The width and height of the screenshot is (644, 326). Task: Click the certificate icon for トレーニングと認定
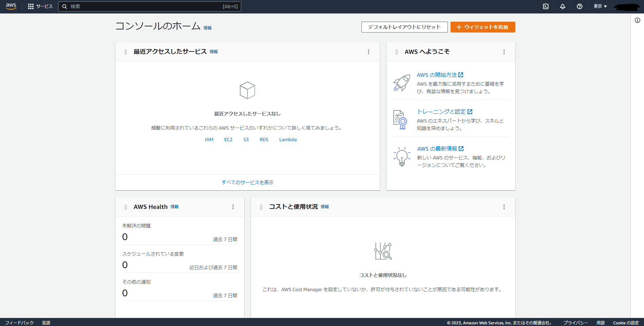coord(400,120)
